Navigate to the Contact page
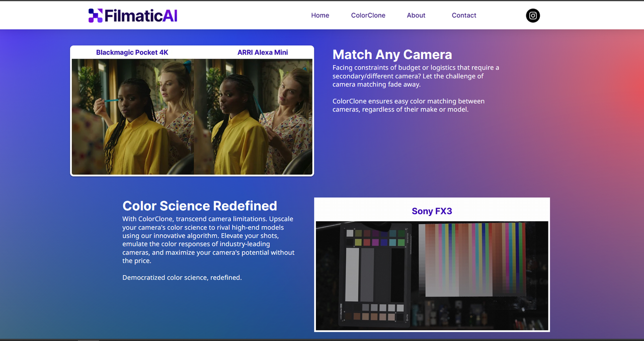The image size is (644, 341). tap(464, 16)
